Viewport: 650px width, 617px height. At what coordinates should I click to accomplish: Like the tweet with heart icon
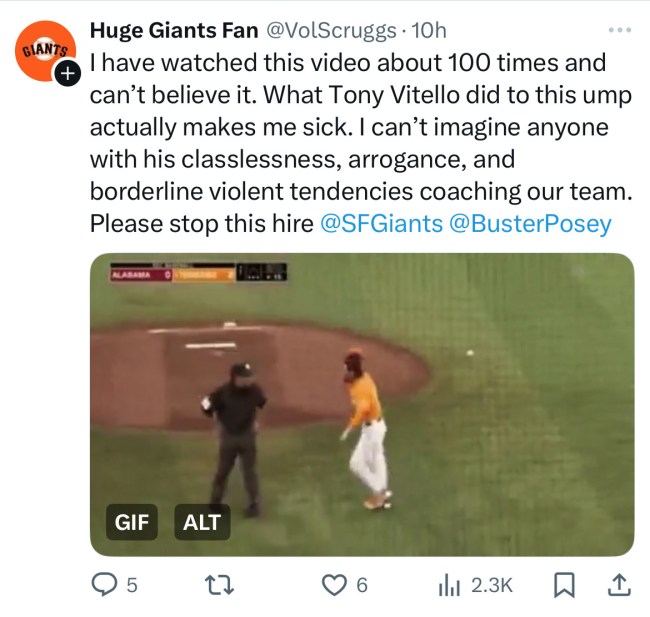click(x=333, y=585)
